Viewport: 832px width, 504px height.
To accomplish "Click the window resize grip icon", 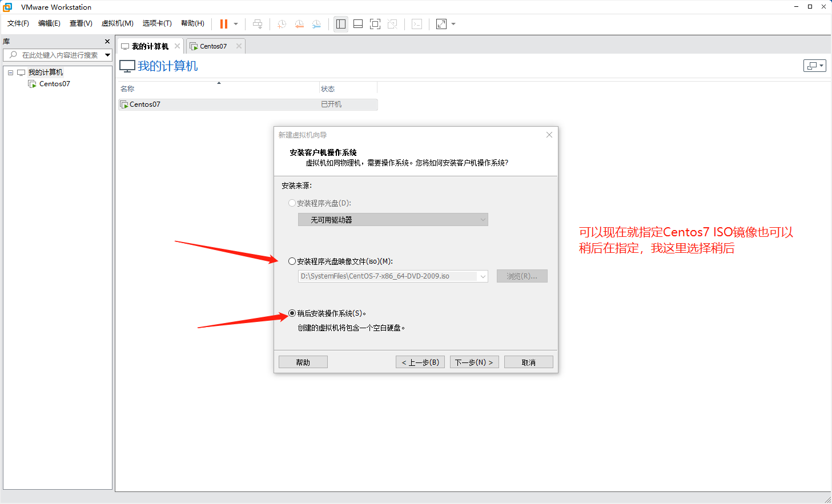I will [827, 499].
